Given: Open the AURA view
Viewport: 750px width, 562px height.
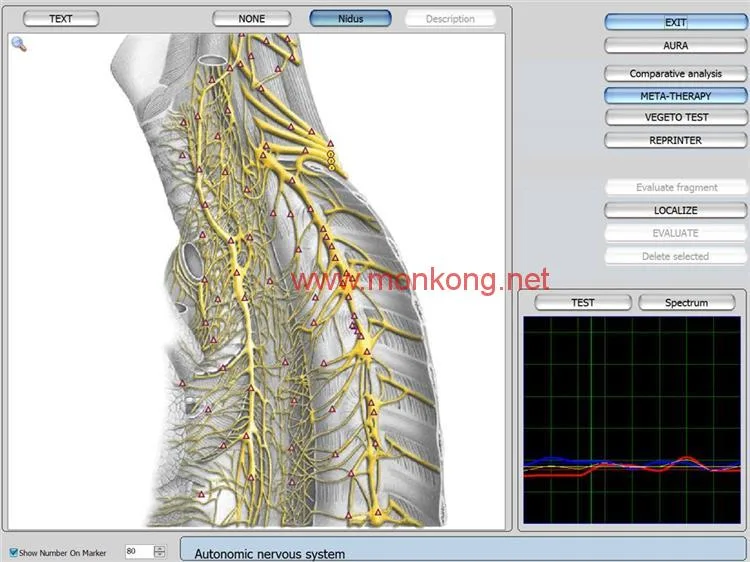Looking at the screenshot, I should point(675,46).
